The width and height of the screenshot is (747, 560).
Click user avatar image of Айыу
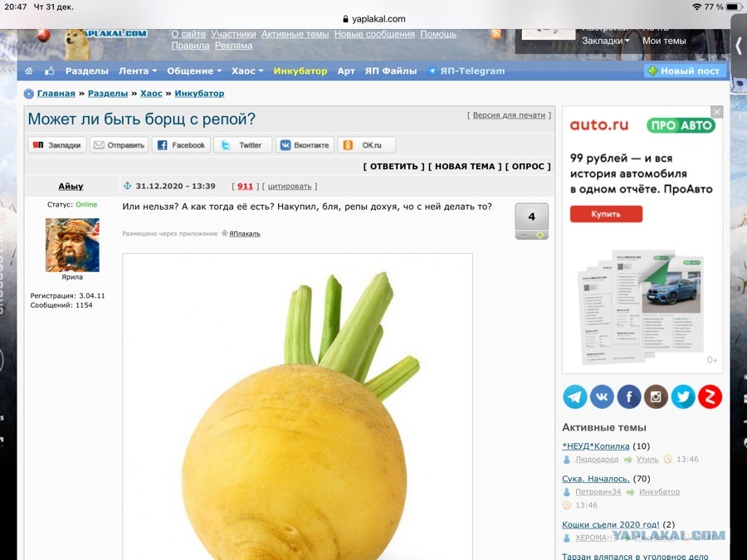pos(72,245)
